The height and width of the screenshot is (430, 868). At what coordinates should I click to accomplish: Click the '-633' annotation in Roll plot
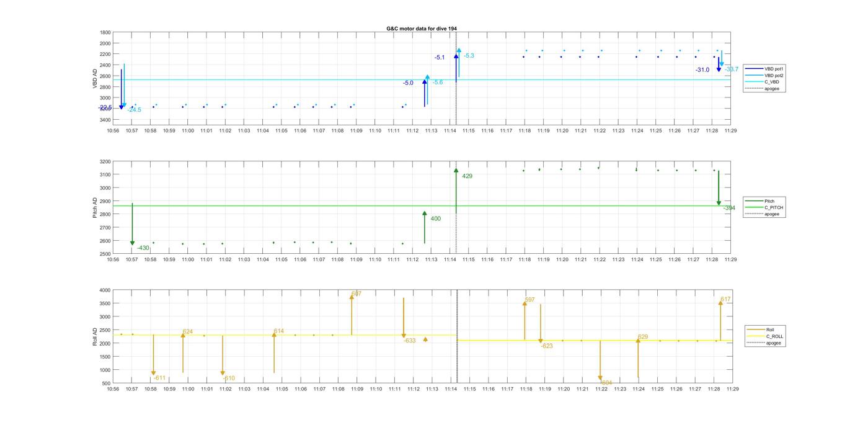coord(410,341)
